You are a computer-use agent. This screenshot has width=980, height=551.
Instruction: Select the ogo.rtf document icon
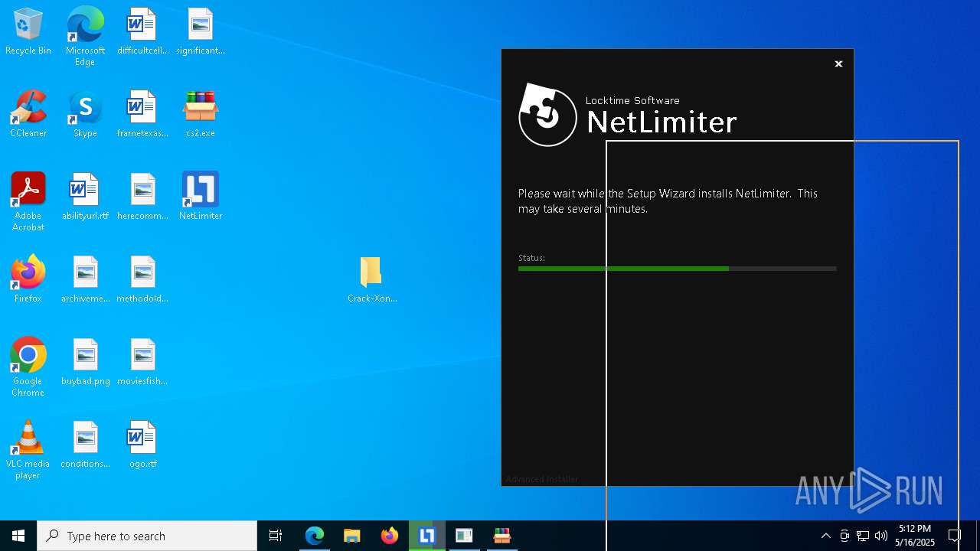142,445
